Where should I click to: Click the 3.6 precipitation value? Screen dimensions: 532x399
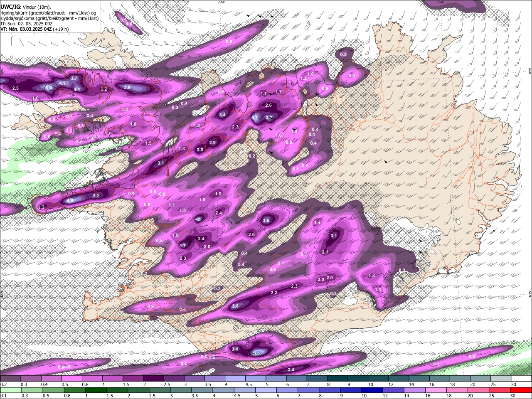(x=266, y=221)
